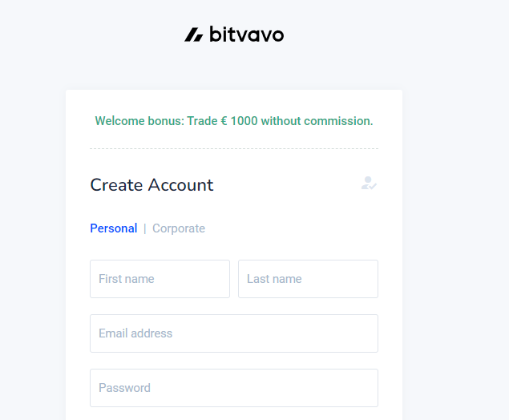
Task: Click the Email address placeholder text
Action: tap(135, 333)
